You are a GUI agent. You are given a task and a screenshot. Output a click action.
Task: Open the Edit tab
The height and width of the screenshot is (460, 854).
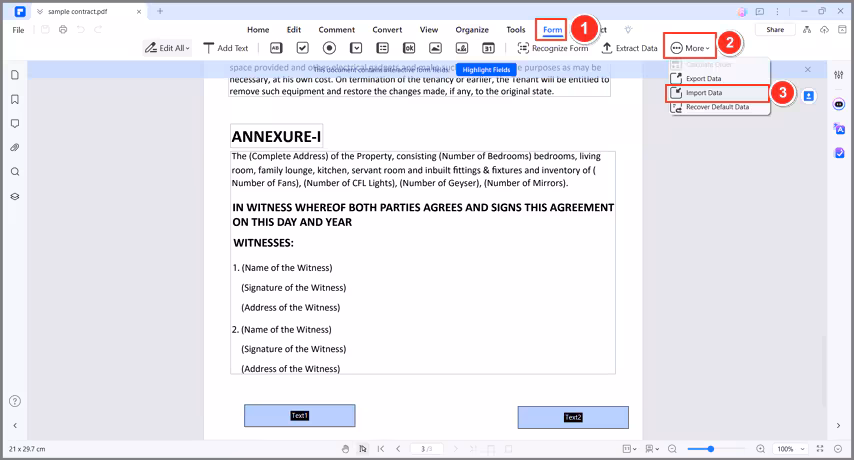[294, 30]
